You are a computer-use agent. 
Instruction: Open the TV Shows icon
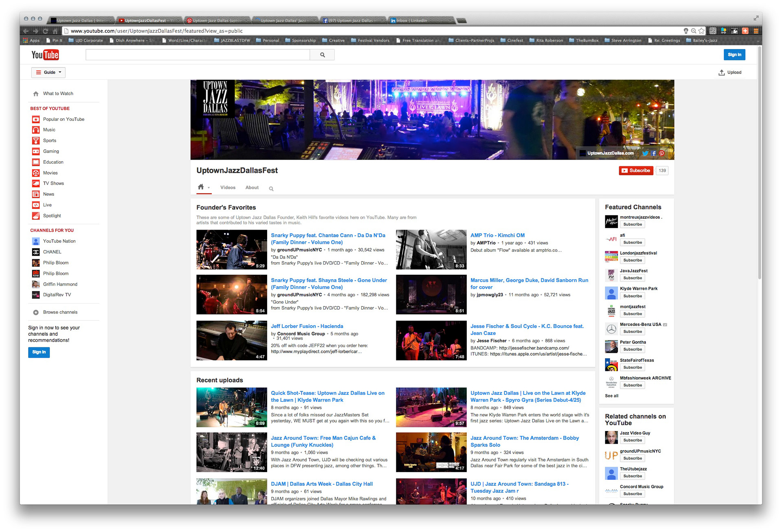coord(36,184)
